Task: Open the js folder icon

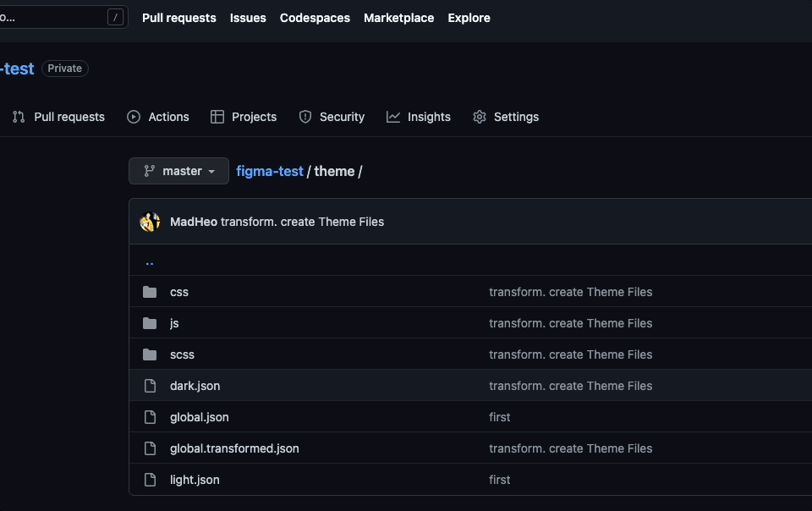Action: [150, 323]
